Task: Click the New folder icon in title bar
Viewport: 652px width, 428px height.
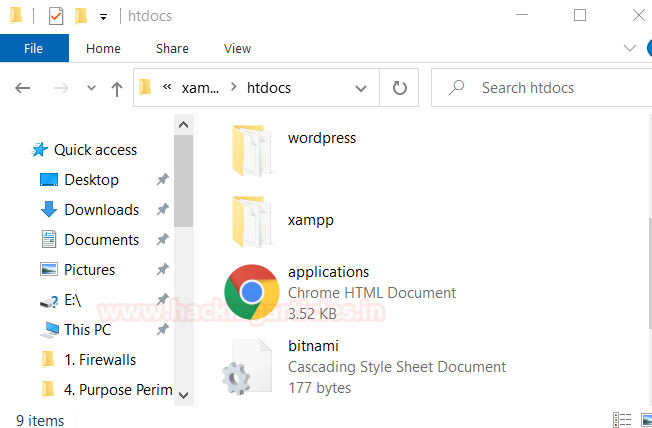Action: click(81, 16)
